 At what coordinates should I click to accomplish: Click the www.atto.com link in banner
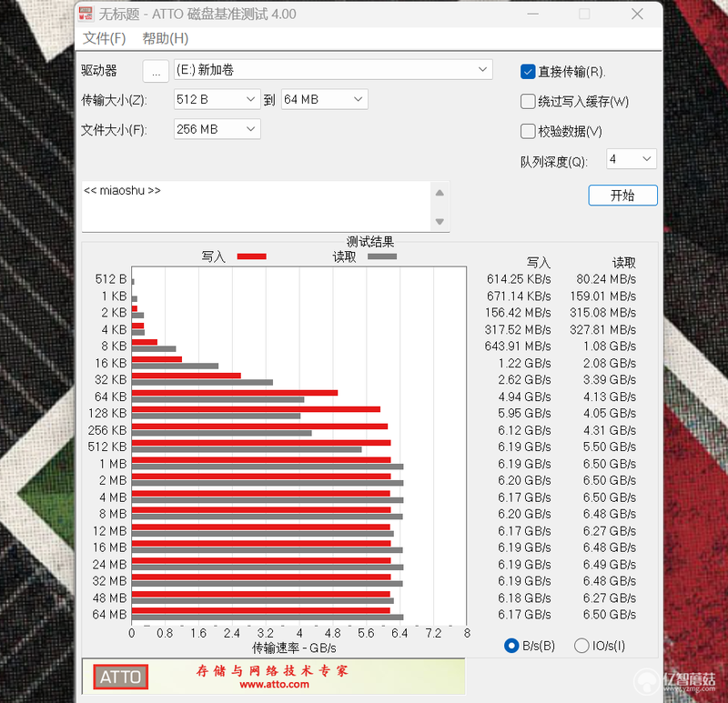tap(274, 685)
